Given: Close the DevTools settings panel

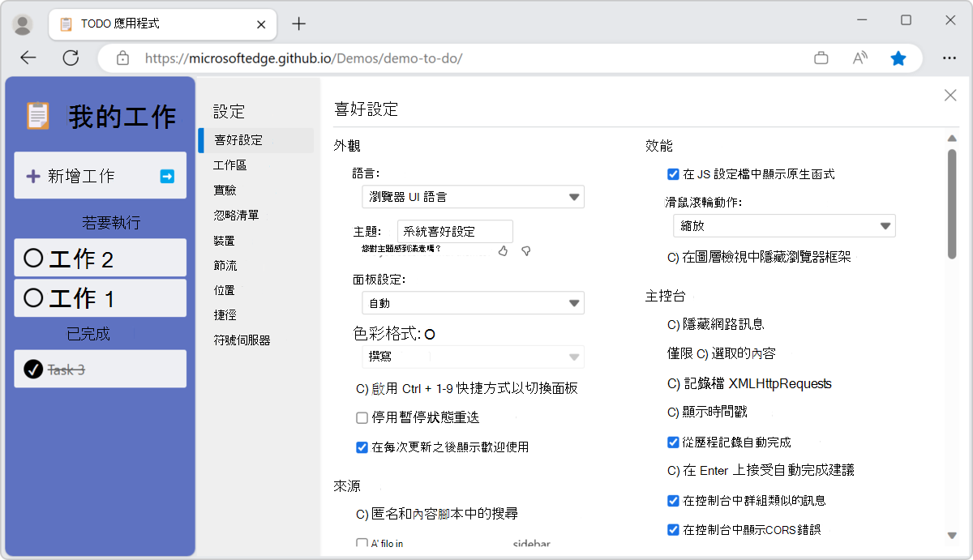Looking at the screenshot, I should click(x=950, y=96).
